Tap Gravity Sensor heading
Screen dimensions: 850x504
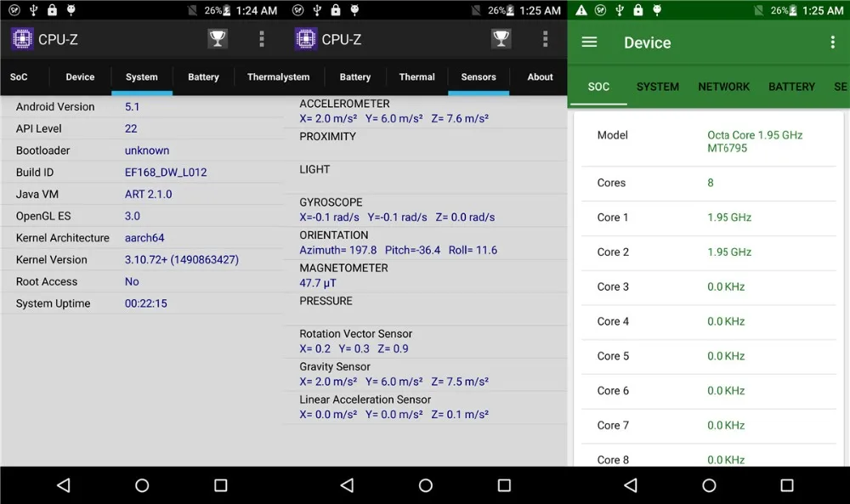point(335,367)
